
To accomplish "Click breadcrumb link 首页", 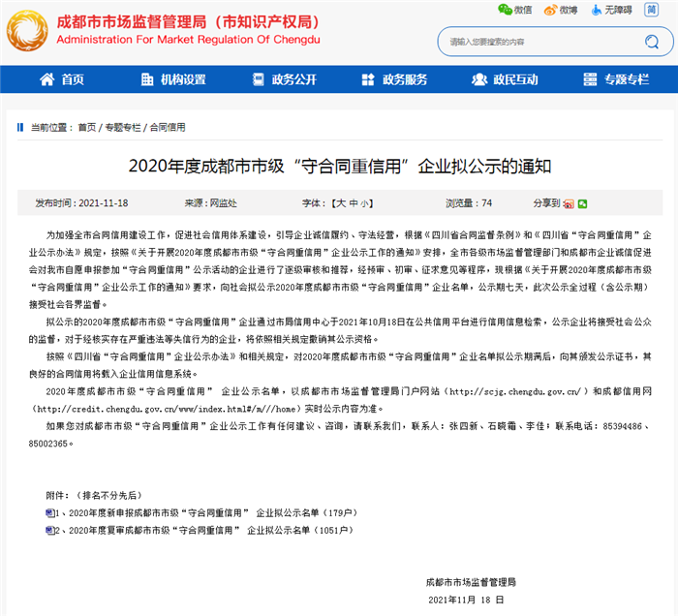I will tap(87, 128).
